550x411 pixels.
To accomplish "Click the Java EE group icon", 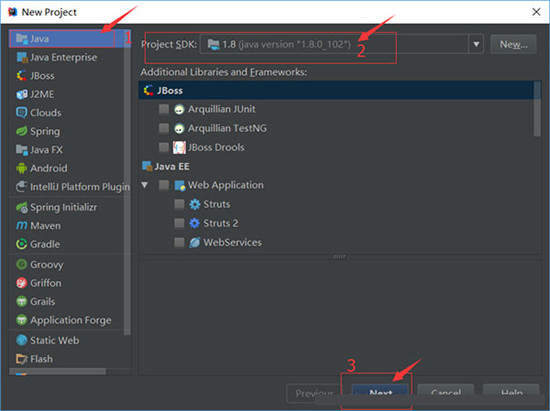I will pyautogui.click(x=147, y=166).
